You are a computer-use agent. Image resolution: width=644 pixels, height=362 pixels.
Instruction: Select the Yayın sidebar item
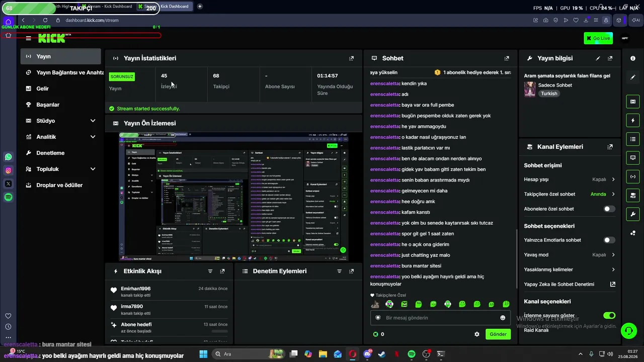point(60,56)
